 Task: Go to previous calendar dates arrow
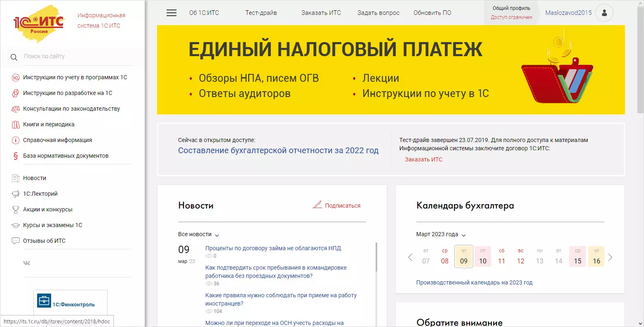pyautogui.click(x=410, y=257)
